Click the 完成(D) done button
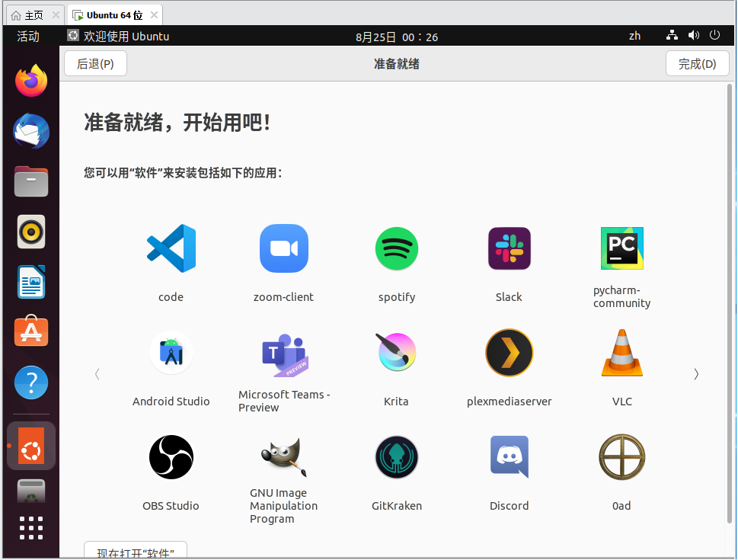Screen dimensions: 738x560 coord(697,63)
